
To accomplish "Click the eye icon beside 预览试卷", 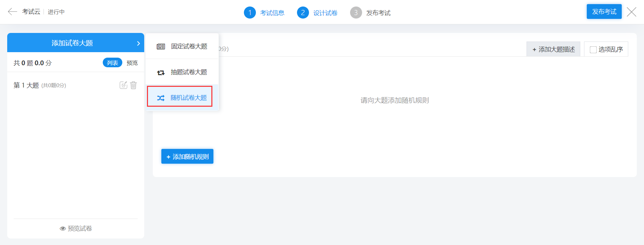I will pos(63,229).
